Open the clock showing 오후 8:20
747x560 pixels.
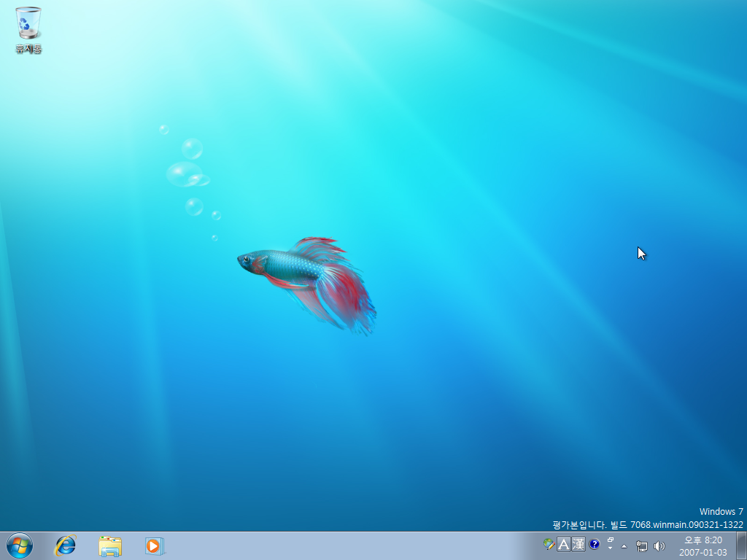point(703,546)
